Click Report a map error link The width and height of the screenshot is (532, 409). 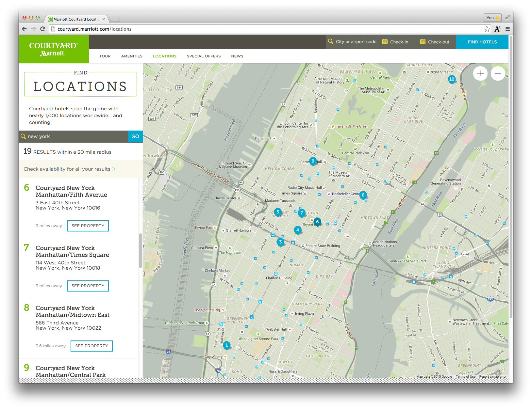(x=493, y=376)
